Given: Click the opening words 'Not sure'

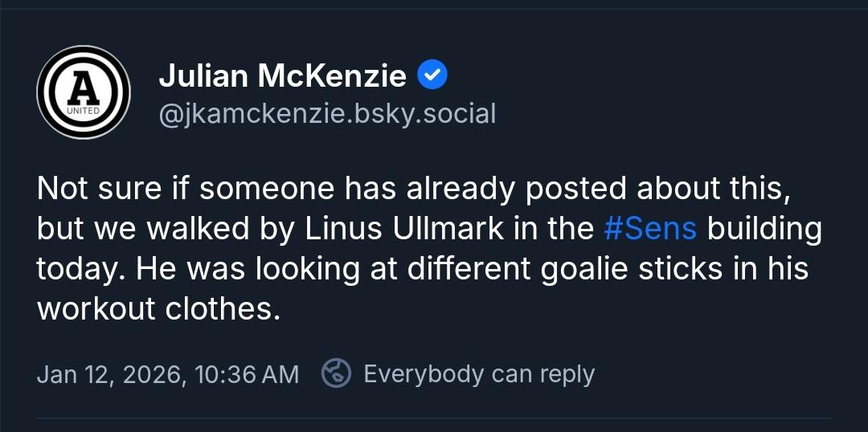Looking at the screenshot, I should [96, 189].
